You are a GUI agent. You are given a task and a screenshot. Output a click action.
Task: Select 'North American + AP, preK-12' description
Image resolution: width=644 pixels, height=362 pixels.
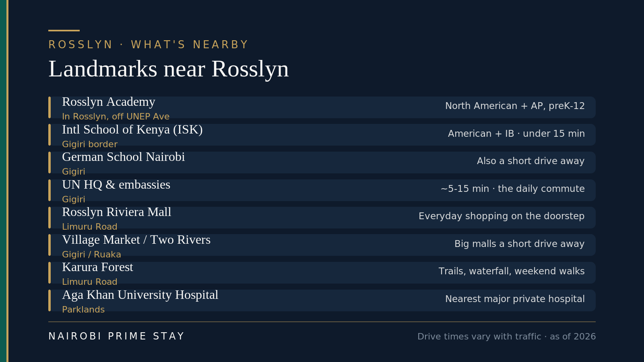coord(515,106)
